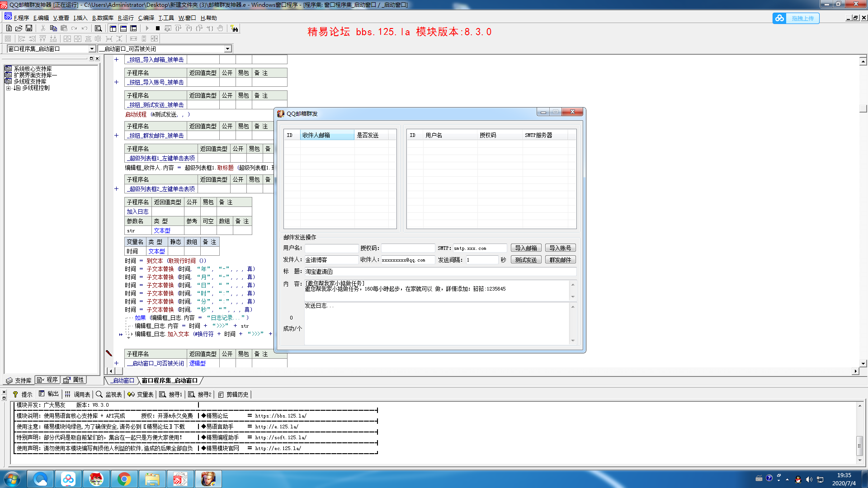This screenshot has height=488, width=868.
Task: Click the New file toolbar icon
Action: tap(9, 28)
